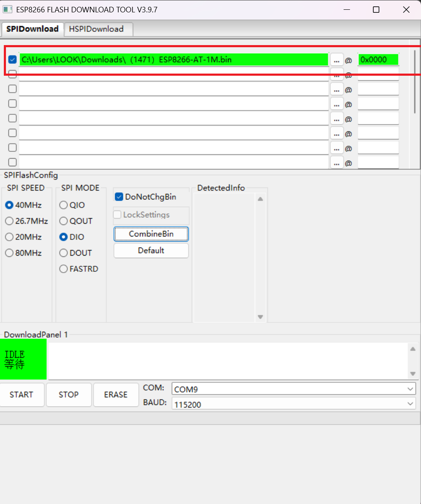Toggle the LockSettings checkbox

click(x=142, y=214)
